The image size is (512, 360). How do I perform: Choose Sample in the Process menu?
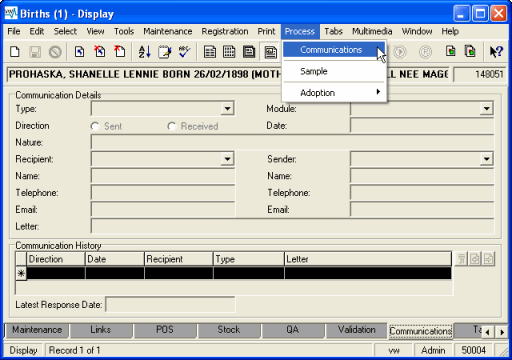[x=334, y=71]
